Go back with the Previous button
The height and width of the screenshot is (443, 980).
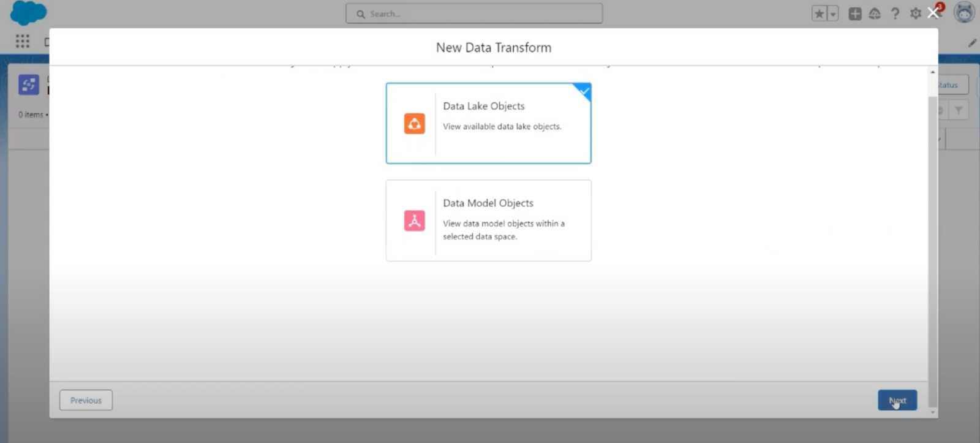86,400
